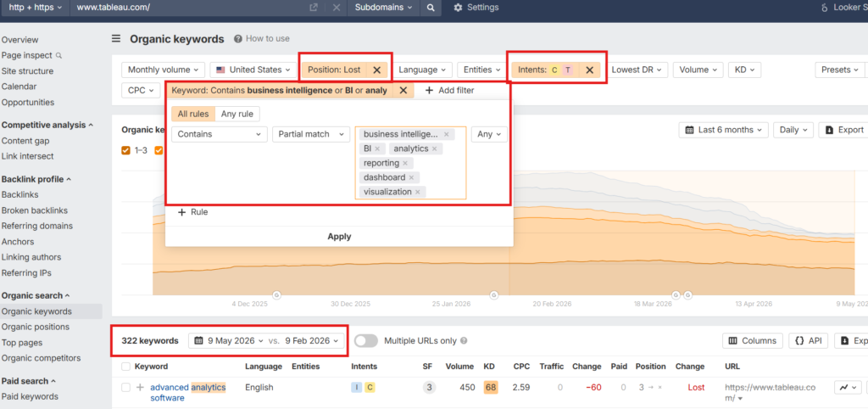
Task: Add a new Rule
Action: (x=192, y=212)
